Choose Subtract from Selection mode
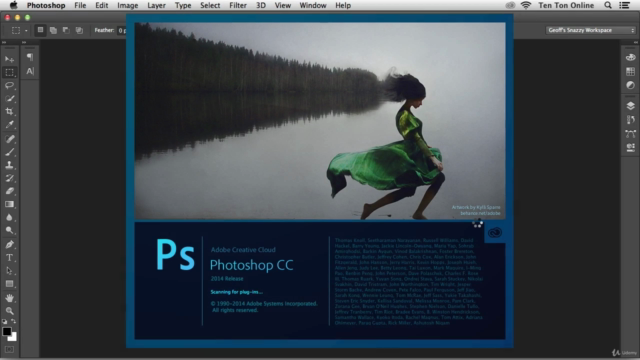Screen dimensions: 640x360 66,30
